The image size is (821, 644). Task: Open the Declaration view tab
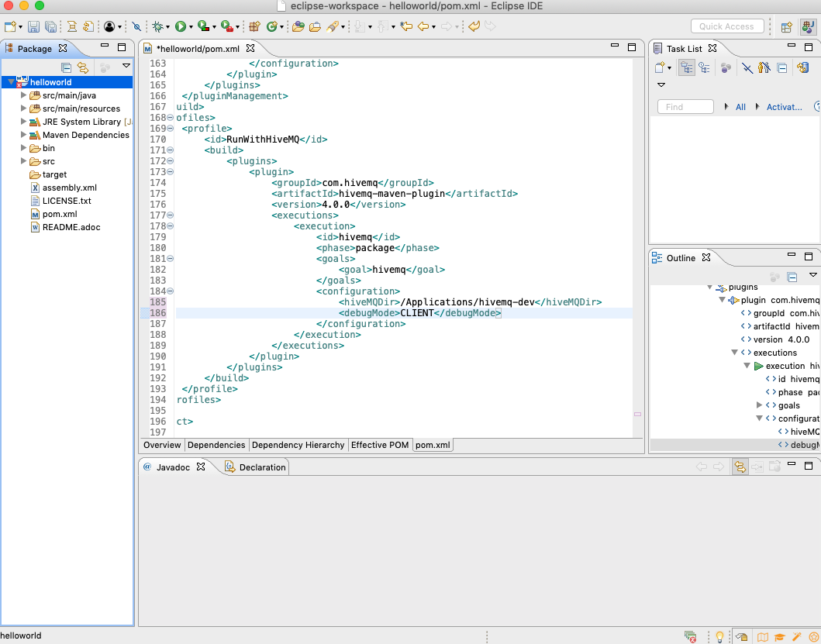tap(256, 467)
